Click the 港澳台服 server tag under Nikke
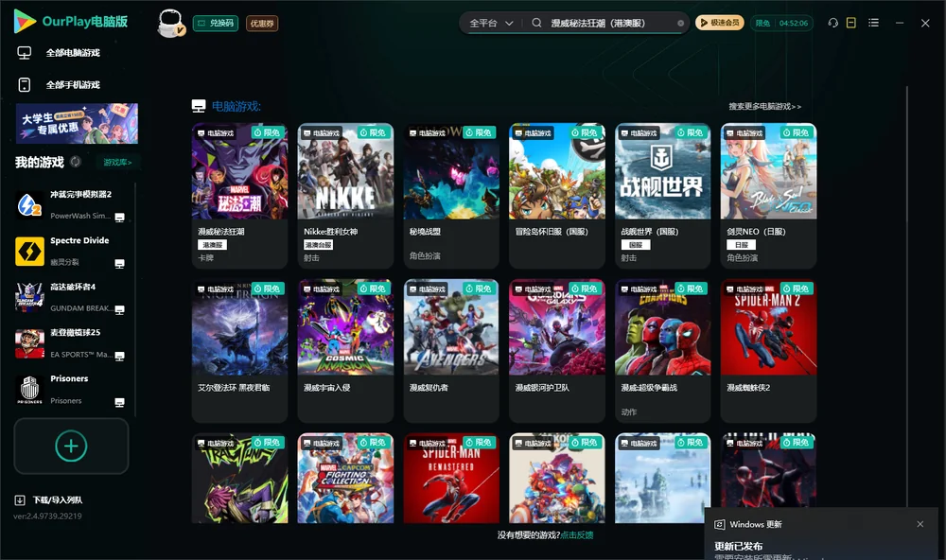The height and width of the screenshot is (560, 946). [319, 244]
